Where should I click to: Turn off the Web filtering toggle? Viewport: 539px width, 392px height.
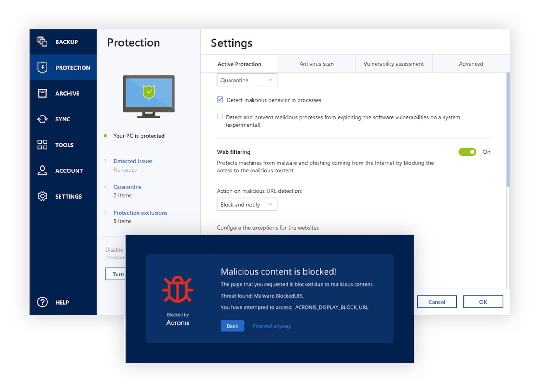point(467,152)
